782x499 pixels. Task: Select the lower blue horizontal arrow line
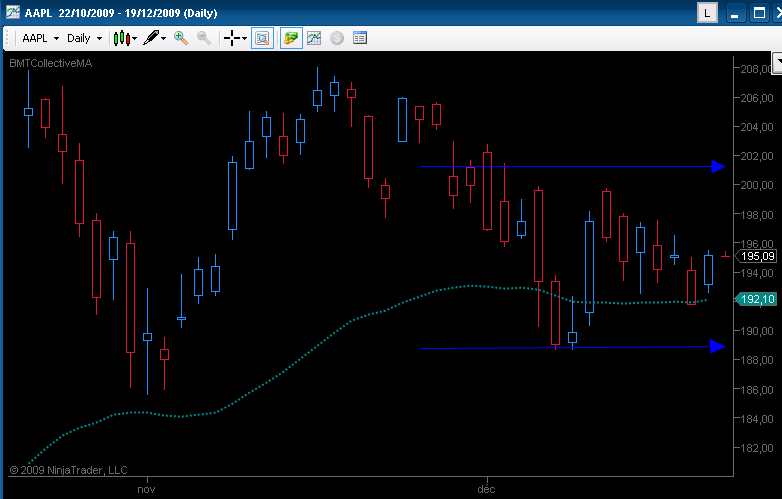(572, 347)
